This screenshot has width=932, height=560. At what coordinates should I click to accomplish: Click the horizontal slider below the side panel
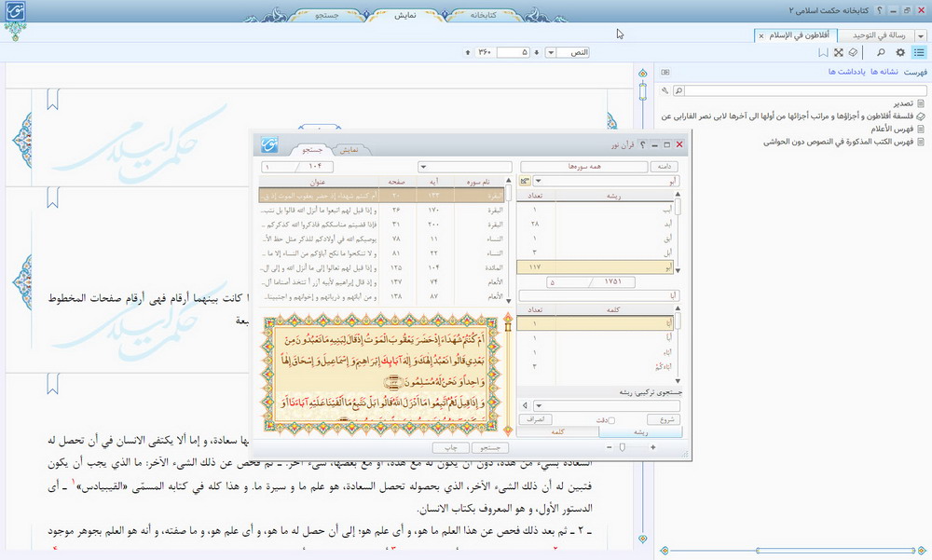pos(834,551)
